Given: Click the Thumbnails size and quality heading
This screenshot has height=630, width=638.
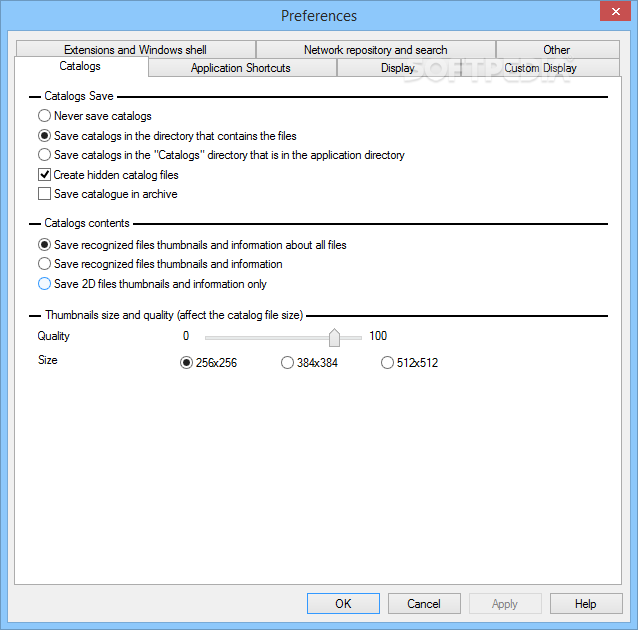Looking at the screenshot, I should (174, 315).
